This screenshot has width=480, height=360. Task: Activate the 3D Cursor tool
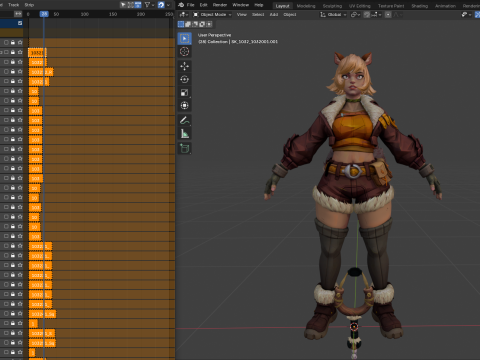(x=184, y=51)
